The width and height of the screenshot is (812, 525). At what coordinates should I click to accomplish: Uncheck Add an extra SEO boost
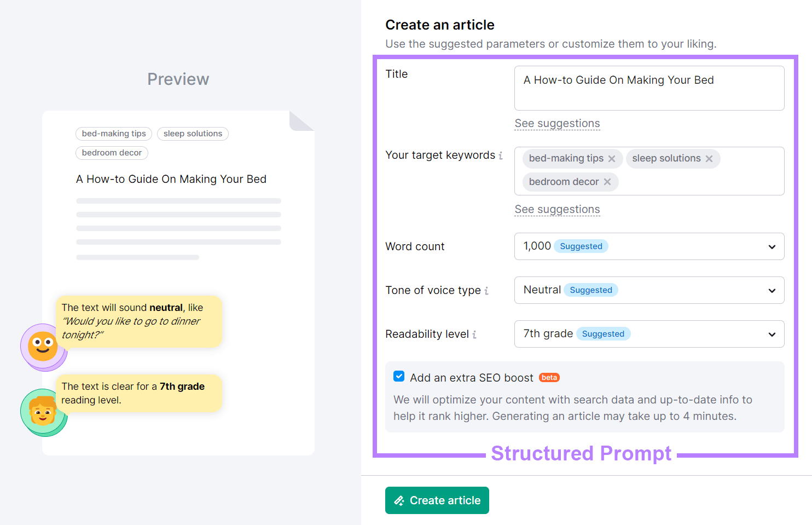[x=399, y=376]
